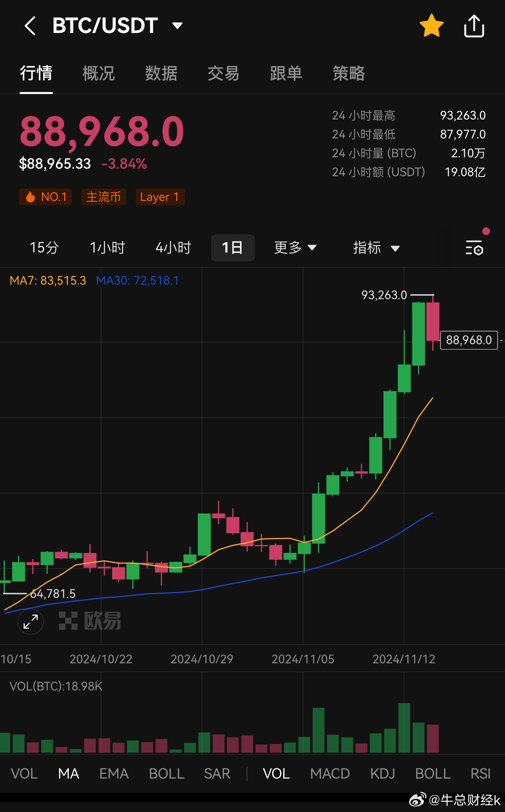Tap the 2024/11/05 date axis label

[x=303, y=659]
